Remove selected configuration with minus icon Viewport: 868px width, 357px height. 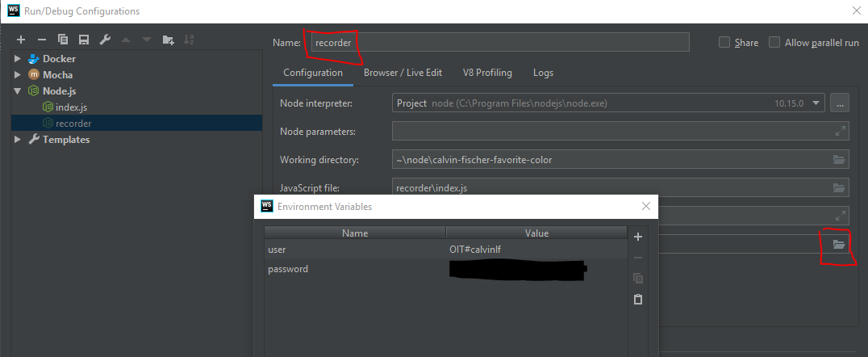pyautogui.click(x=41, y=40)
